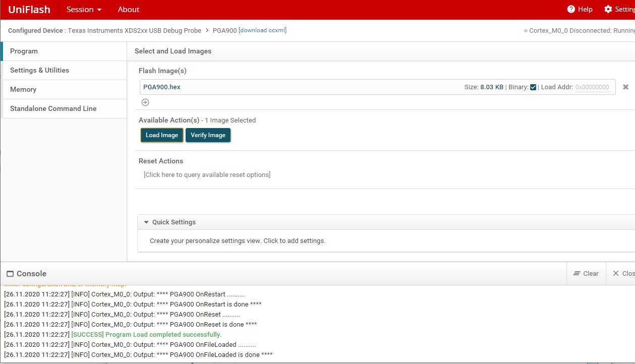
Task: Click the 'OnFileLoaded is done' log line
Action: tap(138, 355)
